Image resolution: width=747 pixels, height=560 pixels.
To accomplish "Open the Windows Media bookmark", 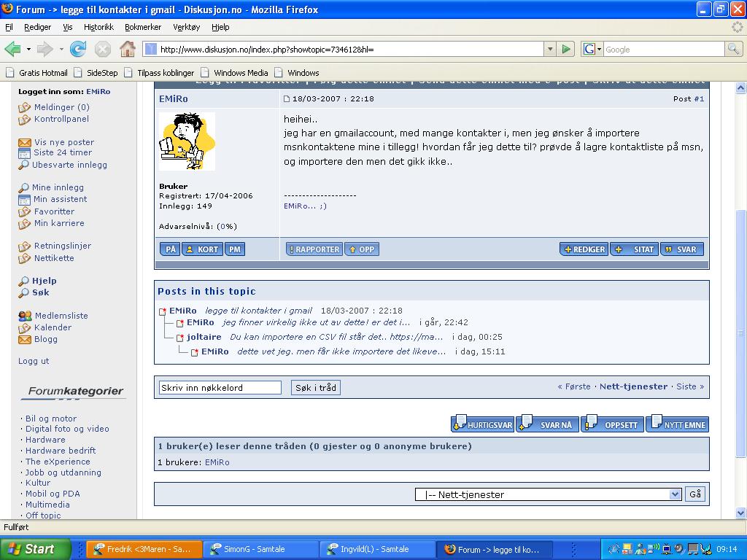I will click(x=234, y=73).
